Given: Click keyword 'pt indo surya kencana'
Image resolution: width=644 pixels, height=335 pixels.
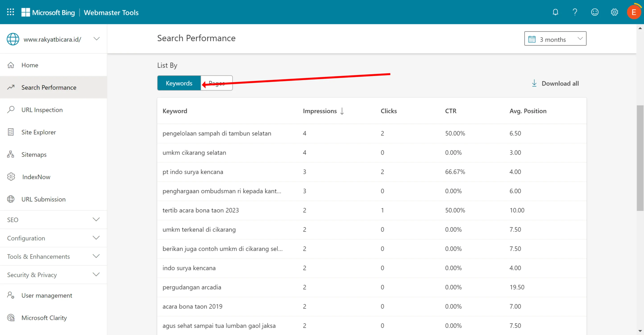Looking at the screenshot, I should coord(193,172).
